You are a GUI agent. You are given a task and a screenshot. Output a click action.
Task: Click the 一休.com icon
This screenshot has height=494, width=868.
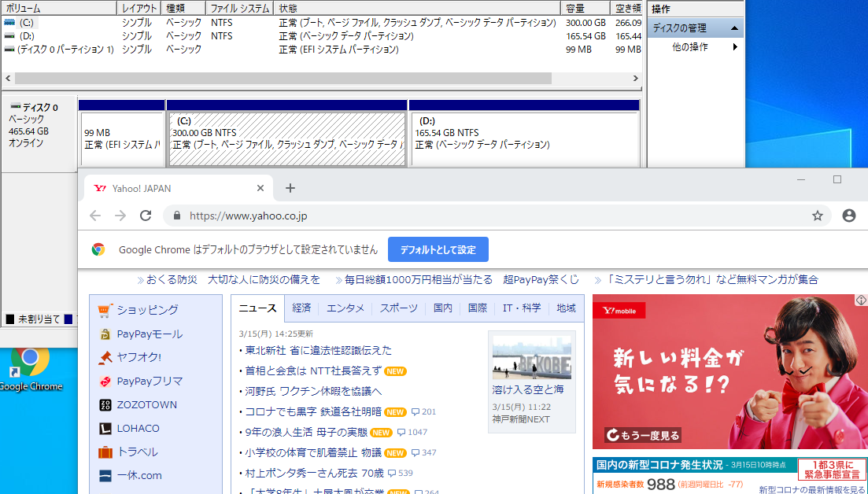coord(105,475)
